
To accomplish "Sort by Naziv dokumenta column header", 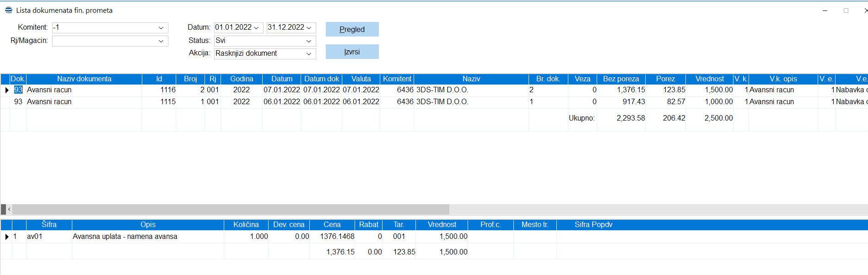I will tap(84, 79).
